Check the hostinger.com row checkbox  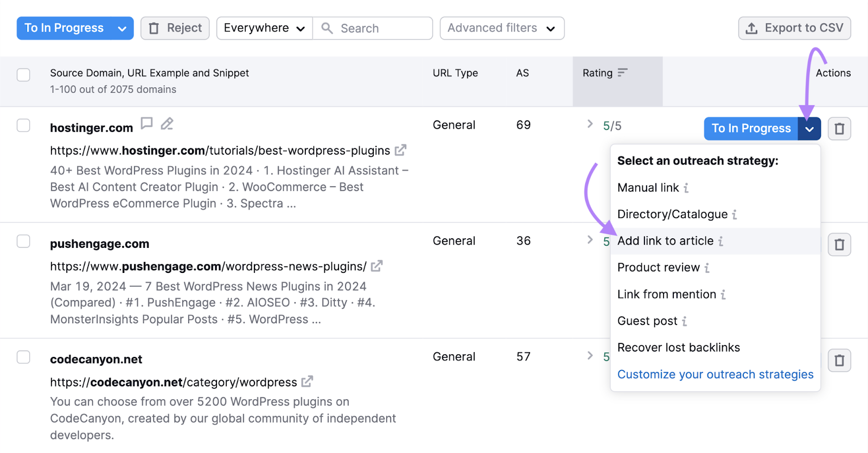[x=23, y=125]
